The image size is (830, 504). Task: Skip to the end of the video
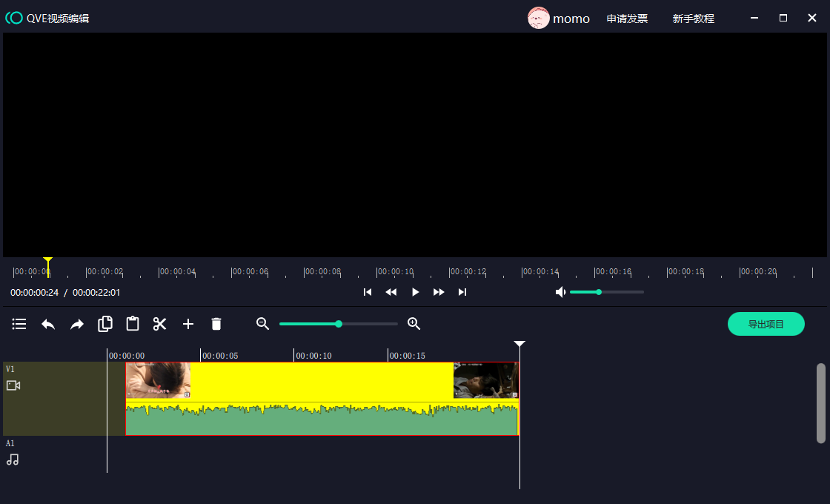click(462, 292)
